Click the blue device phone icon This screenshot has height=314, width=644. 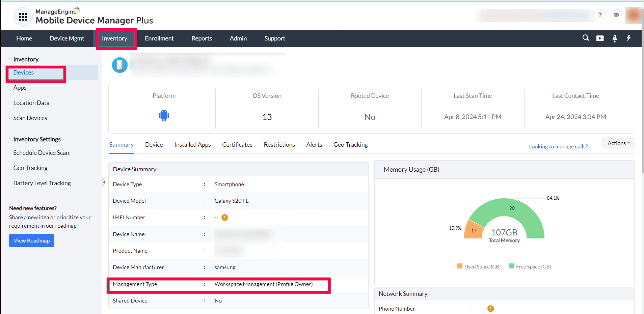coord(120,65)
